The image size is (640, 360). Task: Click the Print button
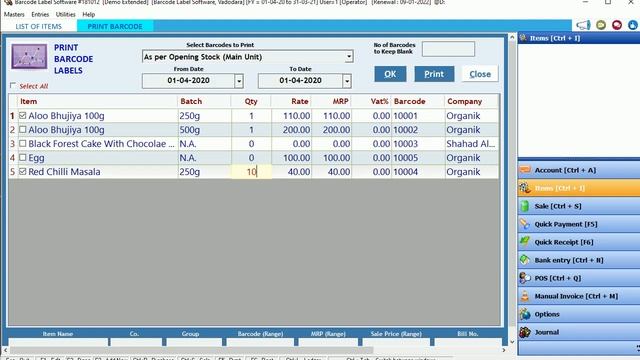click(434, 74)
